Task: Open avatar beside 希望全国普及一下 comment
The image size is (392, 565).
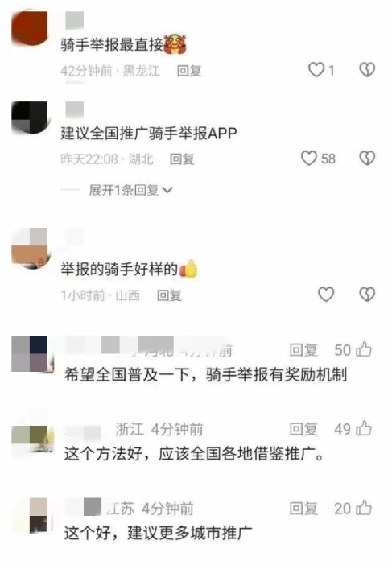Action: pyautogui.click(x=30, y=353)
